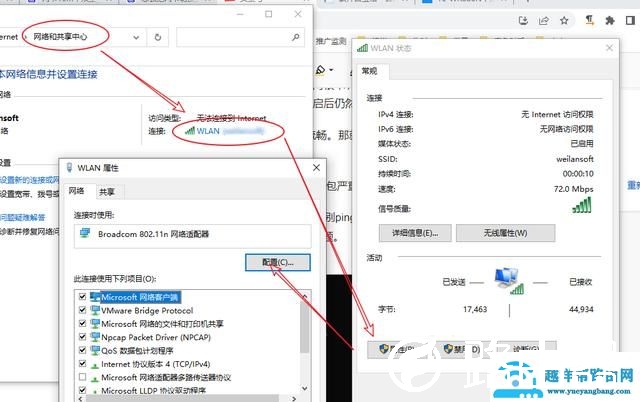The width and height of the screenshot is (640, 402).
Task: Select the Microsoft 网络客户端 list item
Action: pos(140,297)
